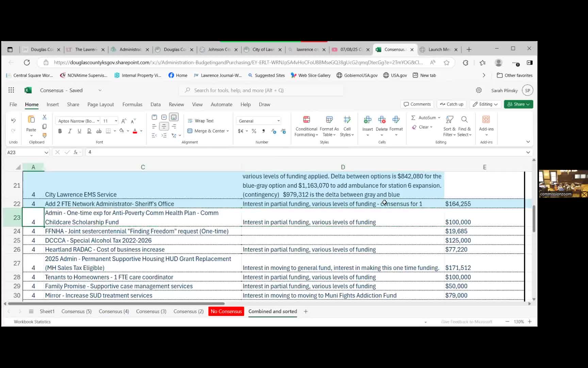Click the Sort & Filter icon

click(449, 120)
